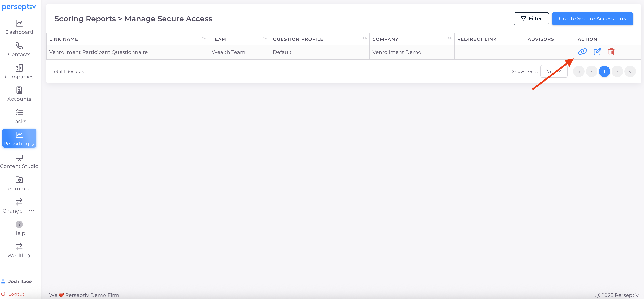Expand the Wealth submenu
The width and height of the screenshot is (644, 299).
[x=19, y=251]
